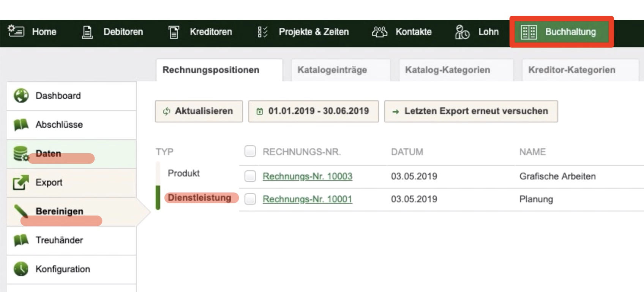Open the Rechnungs-Nr. 10003 link
644x292 pixels.
pyautogui.click(x=308, y=176)
